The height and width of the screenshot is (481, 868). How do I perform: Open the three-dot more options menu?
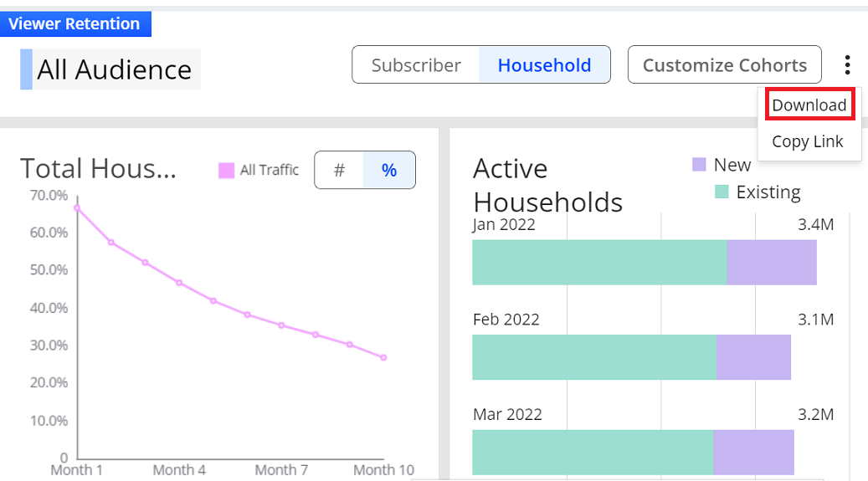point(847,64)
